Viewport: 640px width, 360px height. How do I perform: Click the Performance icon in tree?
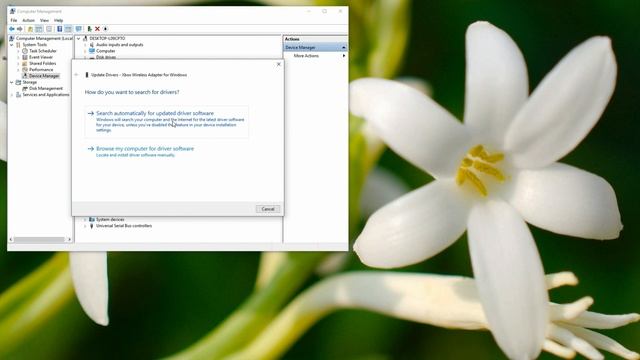pyautogui.click(x=25, y=69)
